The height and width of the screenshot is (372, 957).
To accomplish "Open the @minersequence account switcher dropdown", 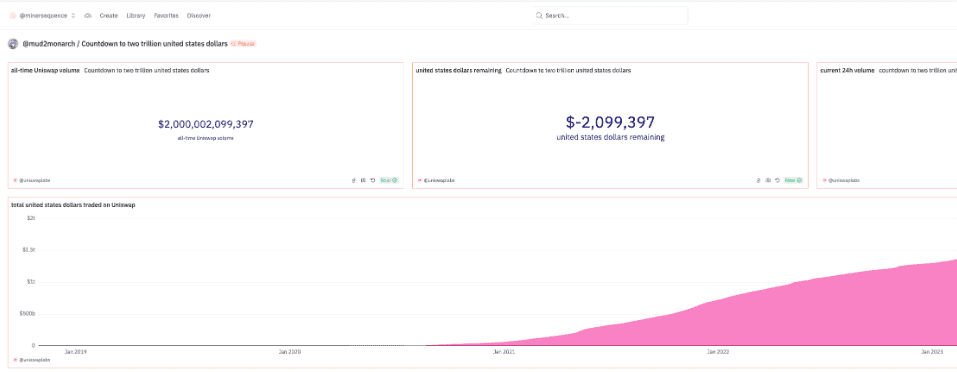I will [43, 15].
